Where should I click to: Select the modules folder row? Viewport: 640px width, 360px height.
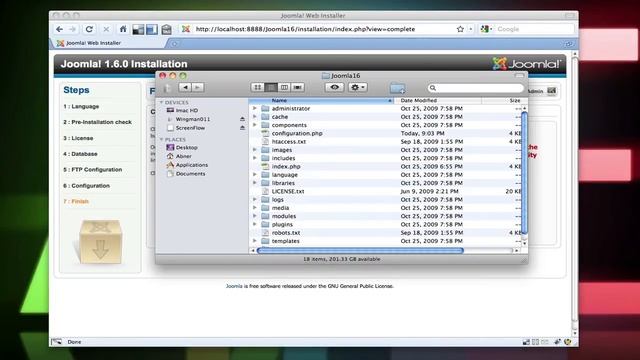[385, 216]
